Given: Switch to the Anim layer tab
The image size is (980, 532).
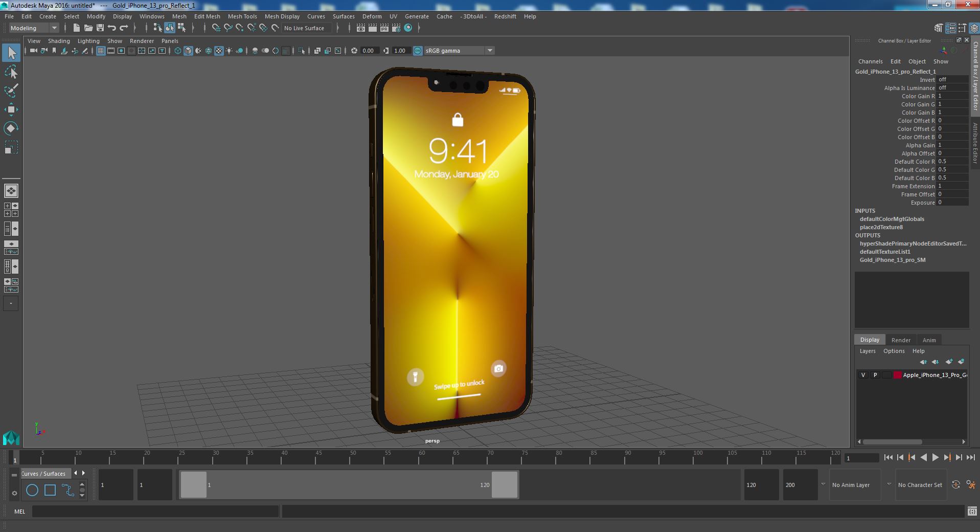Looking at the screenshot, I should pos(929,340).
